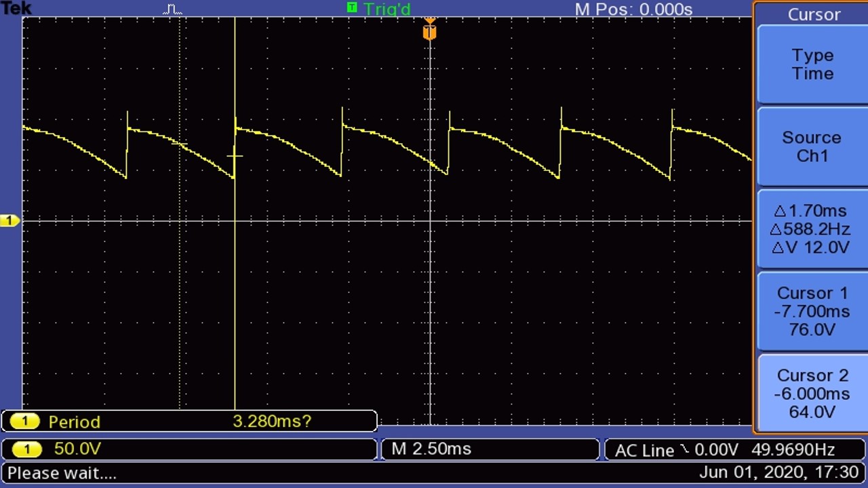Click the channel 1 badge beside 50.0V
Image resolution: width=868 pixels, height=488 pixels.
point(25,449)
